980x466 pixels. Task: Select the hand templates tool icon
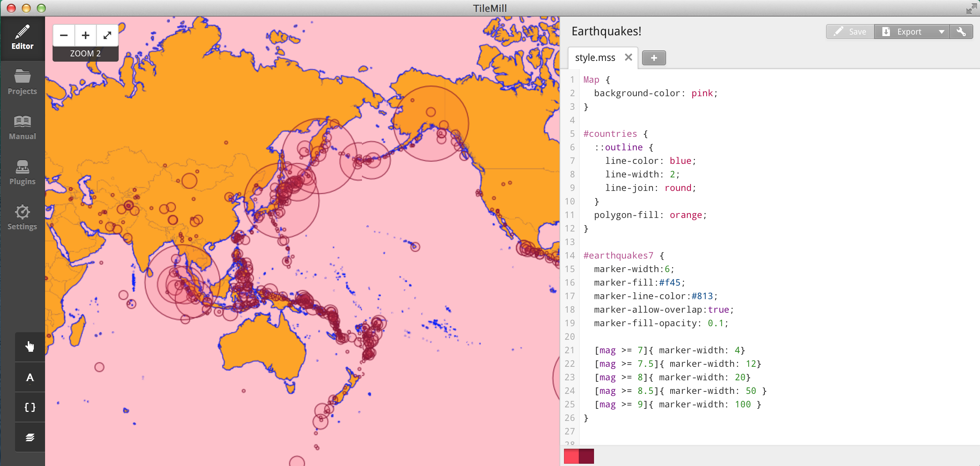click(x=30, y=346)
